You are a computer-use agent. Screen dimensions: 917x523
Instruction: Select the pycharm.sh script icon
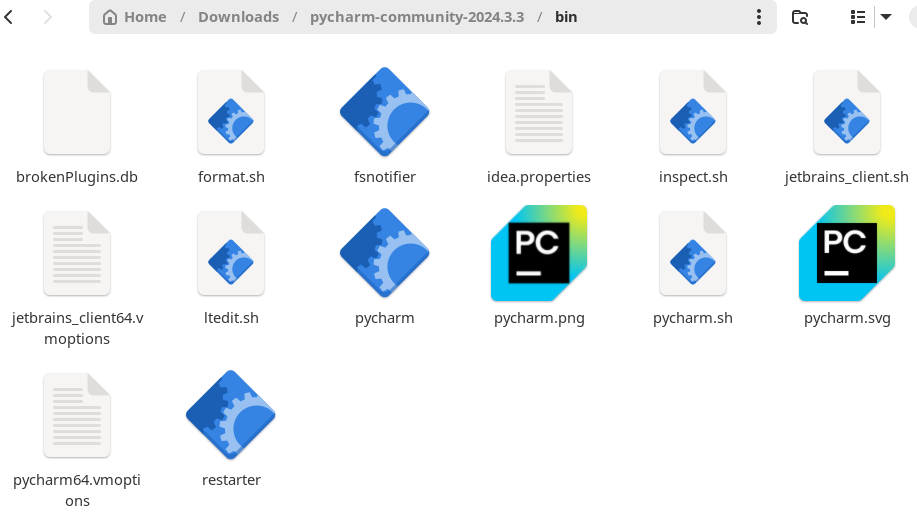(x=693, y=253)
